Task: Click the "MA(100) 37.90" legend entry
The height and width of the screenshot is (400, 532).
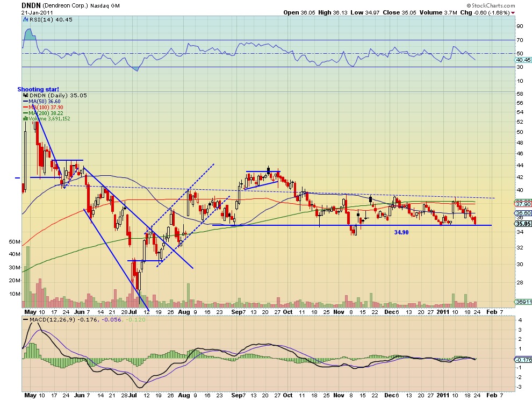Action: [x=46, y=108]
